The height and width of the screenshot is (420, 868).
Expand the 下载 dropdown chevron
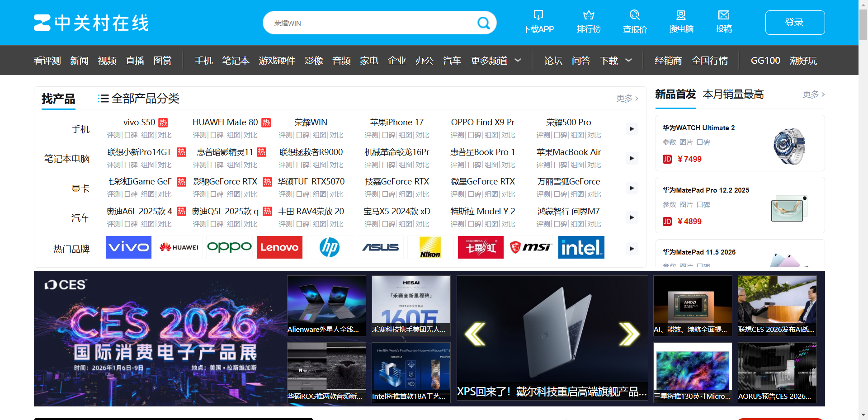[628, 60]
